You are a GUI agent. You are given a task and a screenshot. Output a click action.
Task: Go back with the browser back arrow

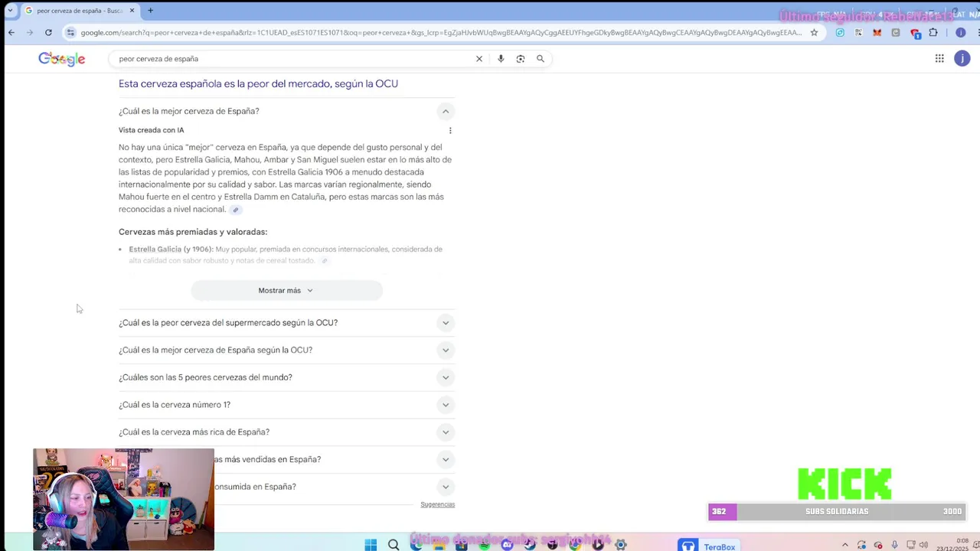[x=11, y=32]
